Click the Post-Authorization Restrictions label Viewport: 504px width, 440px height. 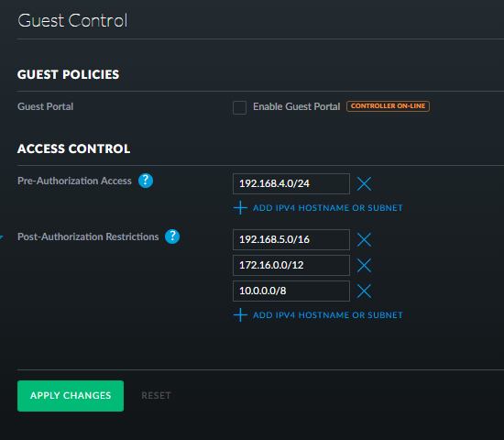click(x=88, y=236)
